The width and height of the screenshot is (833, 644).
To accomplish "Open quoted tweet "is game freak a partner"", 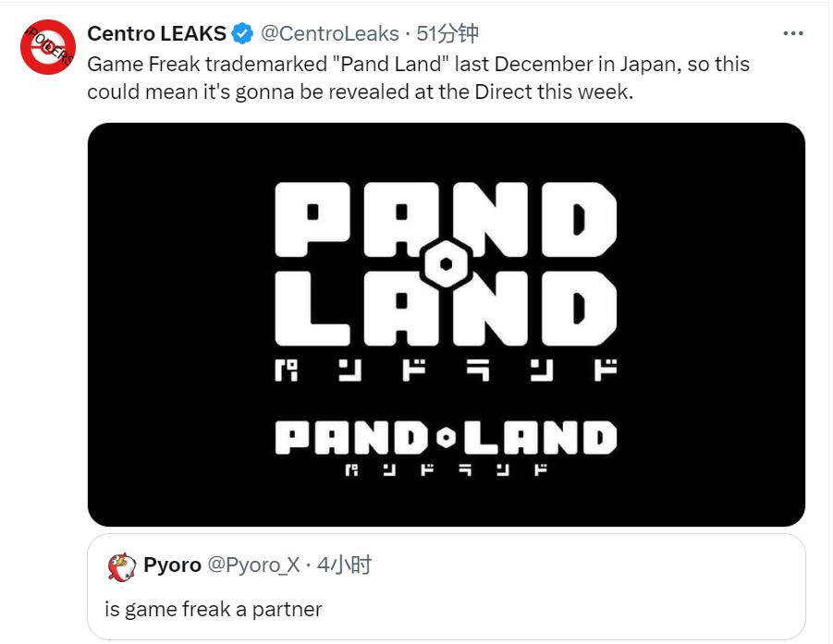I will click(213, 610).
